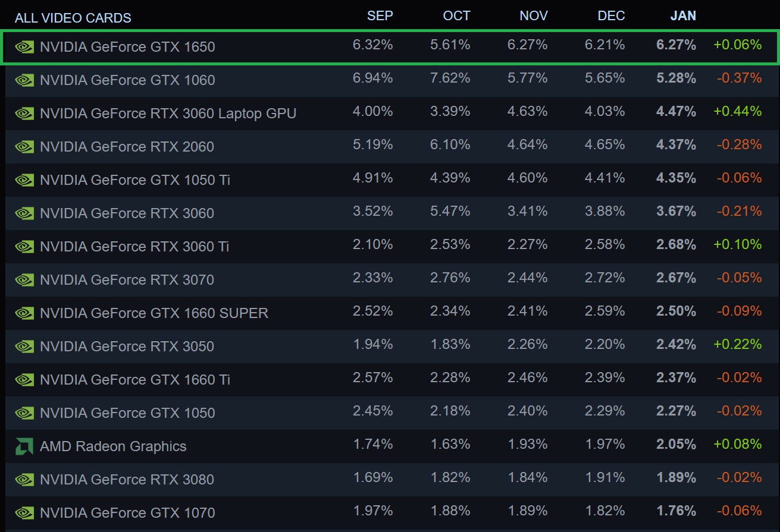Click the AMD logo beside Radeon Graphics
Screen dimensions: 780x532
point(24,446)
